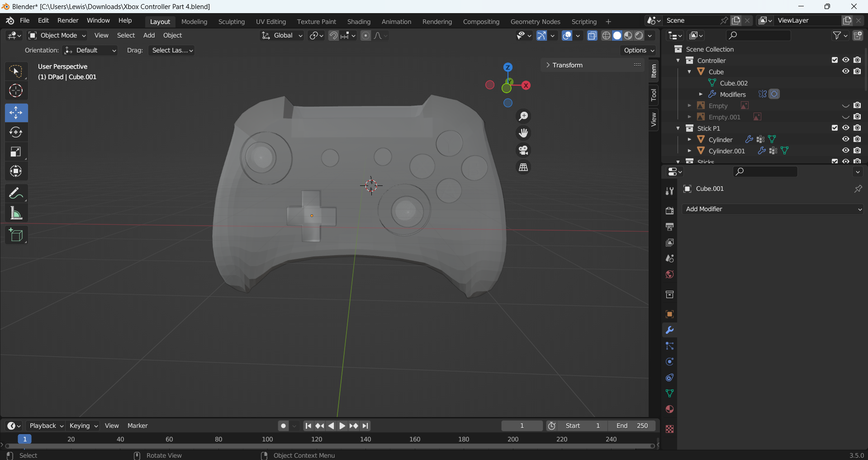Select the Cursor tool in the toolbar
Screen dimensions: 868x460
click(16, 91)
